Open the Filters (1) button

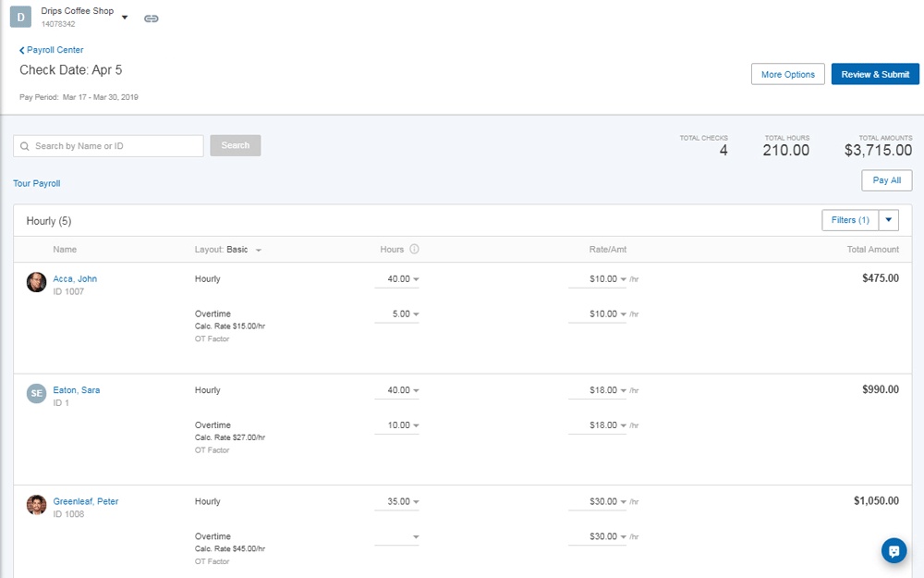click(x=849, y=220)
